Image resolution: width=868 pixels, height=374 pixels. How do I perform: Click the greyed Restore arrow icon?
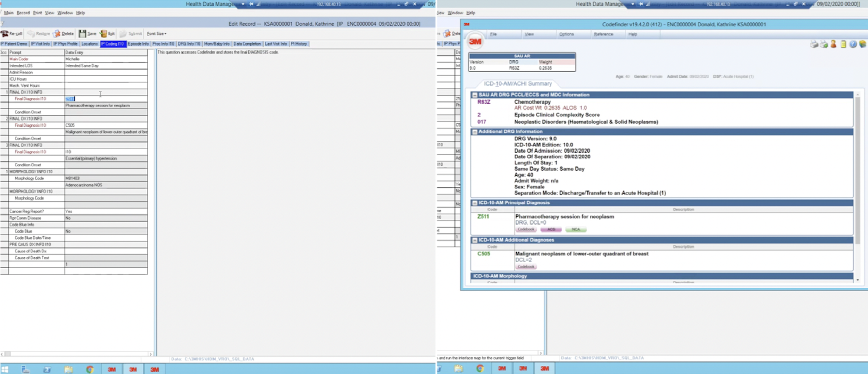pos(31,34)
